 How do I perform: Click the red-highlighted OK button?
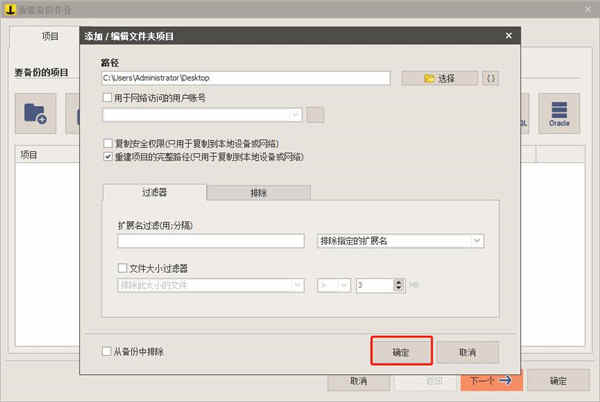(401, 351)
